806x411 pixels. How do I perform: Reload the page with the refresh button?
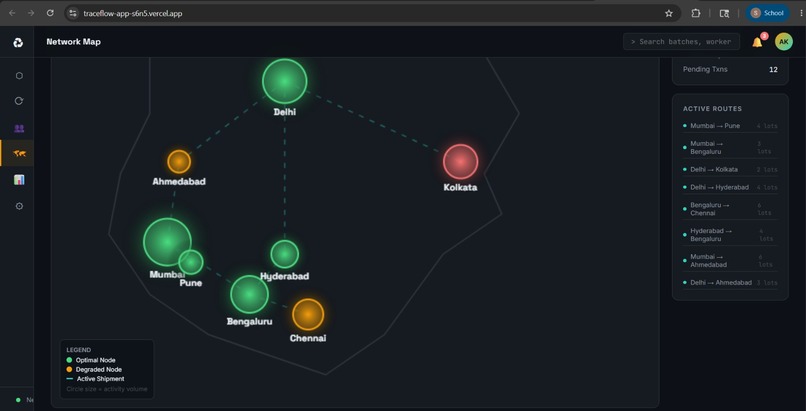click(50, 13)
